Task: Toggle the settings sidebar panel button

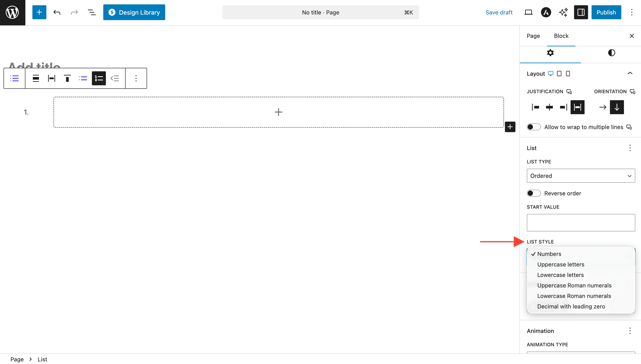Action: pos(581,12)
